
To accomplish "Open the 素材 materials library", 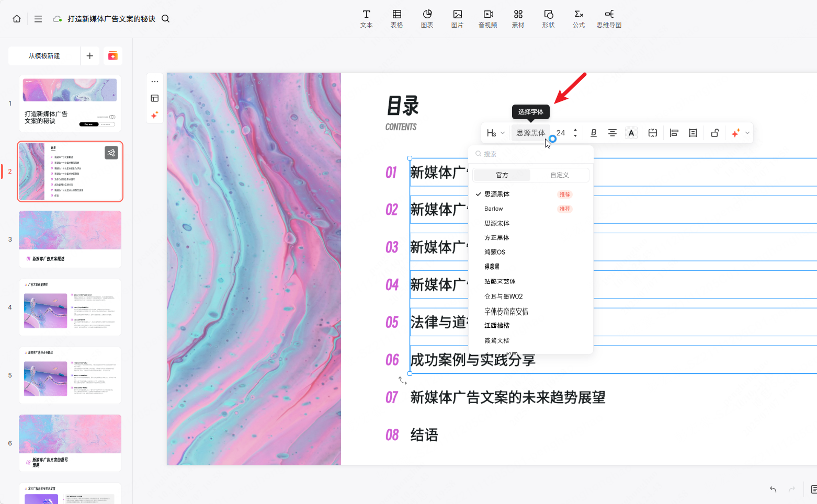I will (x=518, y=19).
